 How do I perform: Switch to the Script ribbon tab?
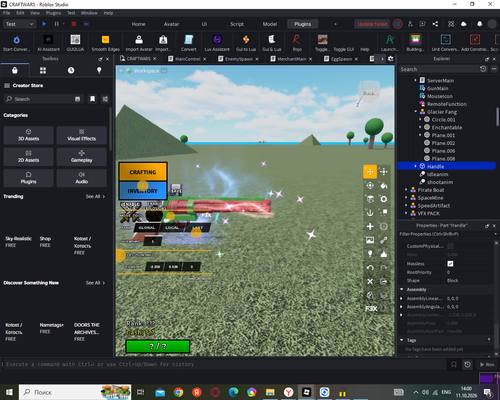pos(237,24)
